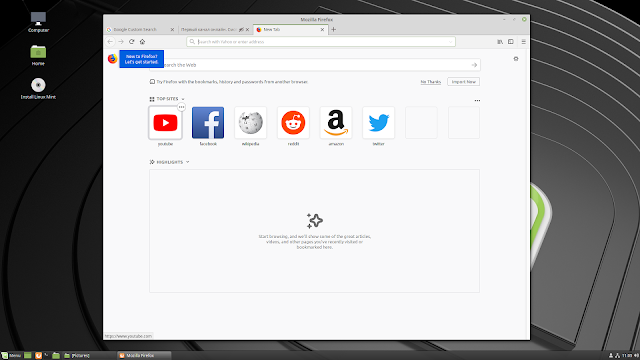
Task: Open the Library icon in the toolbar
Action: click(x=500, y=42)
